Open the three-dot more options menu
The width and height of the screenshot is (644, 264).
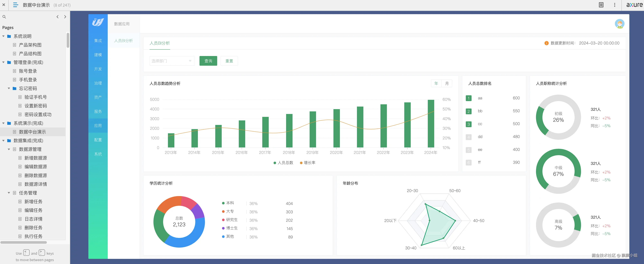(615, 5)
